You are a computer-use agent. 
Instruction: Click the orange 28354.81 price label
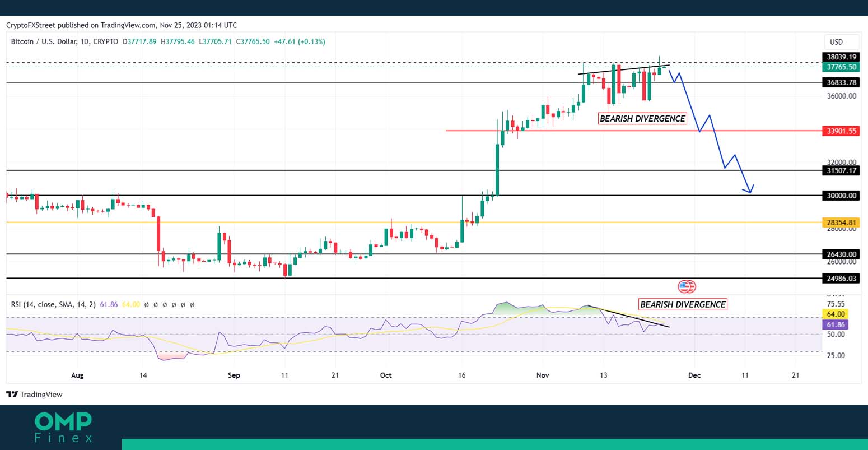[x=842, y=222]
